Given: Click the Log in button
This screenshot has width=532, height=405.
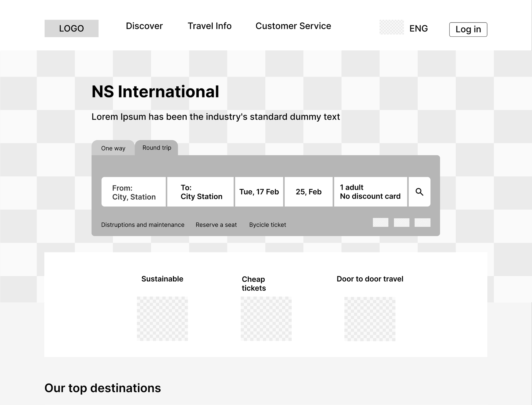Looking at the screenshot, I should 468,29.
